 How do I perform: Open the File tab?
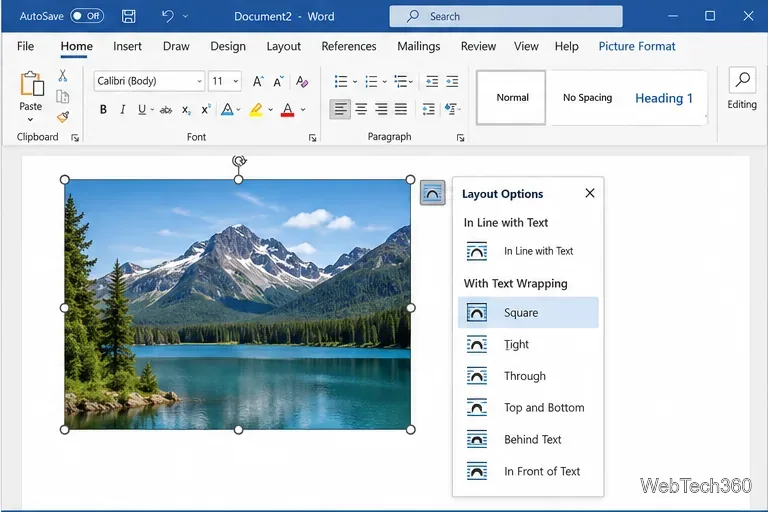pyautogui.click(x=25, y=47)
